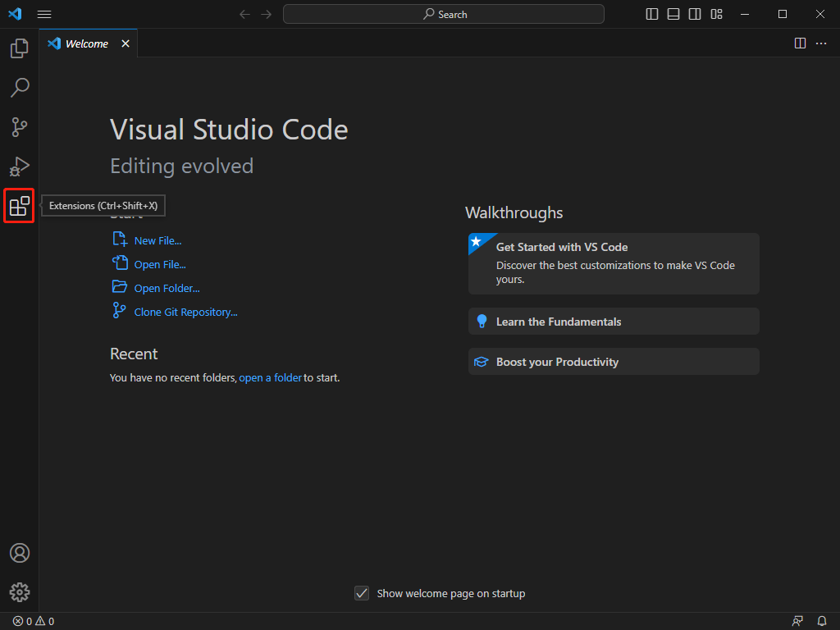
Task: Click the Open File... link
Action: point(160,265)
